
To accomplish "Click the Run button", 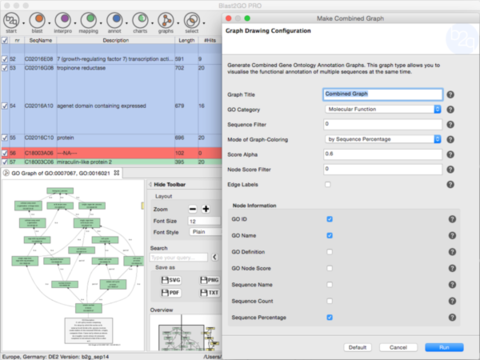I will coord(444,347).
